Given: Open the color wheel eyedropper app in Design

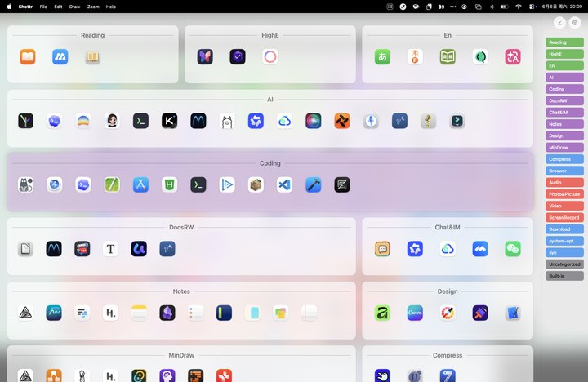Looking at the screenshot, I should [x=448, y=313].
